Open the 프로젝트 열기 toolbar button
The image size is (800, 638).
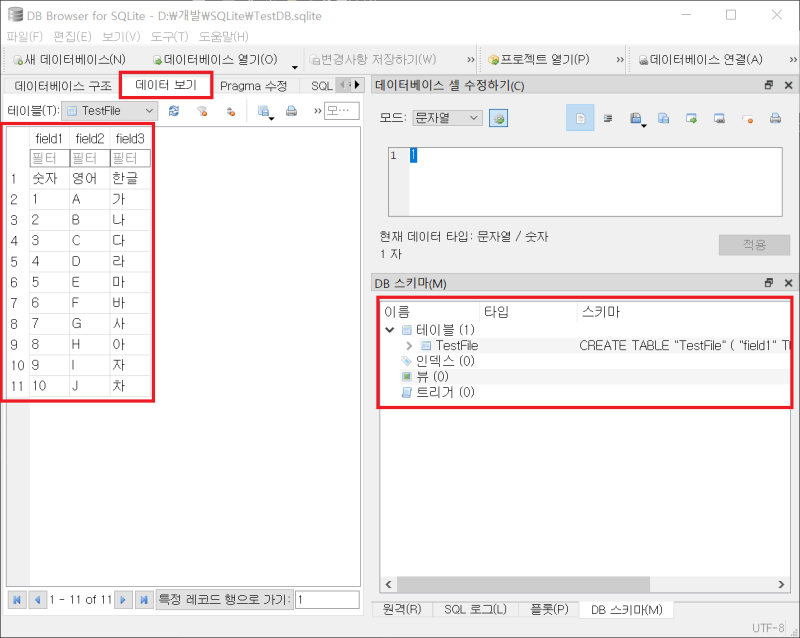539,60
